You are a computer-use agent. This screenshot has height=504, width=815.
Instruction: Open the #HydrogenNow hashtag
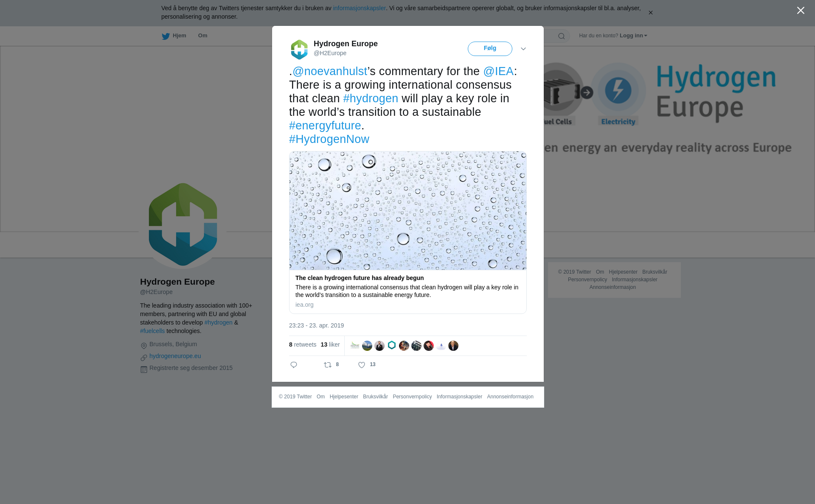(329, 139)
